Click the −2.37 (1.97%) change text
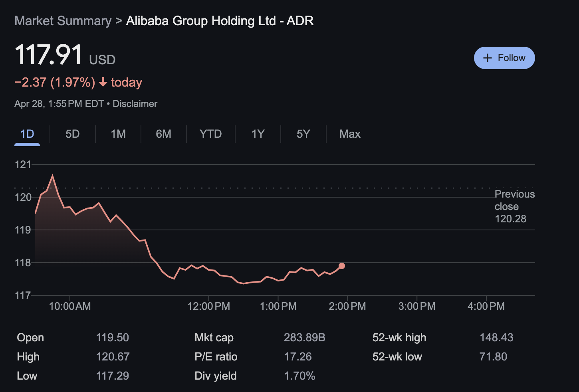 (x=55, y=82)
